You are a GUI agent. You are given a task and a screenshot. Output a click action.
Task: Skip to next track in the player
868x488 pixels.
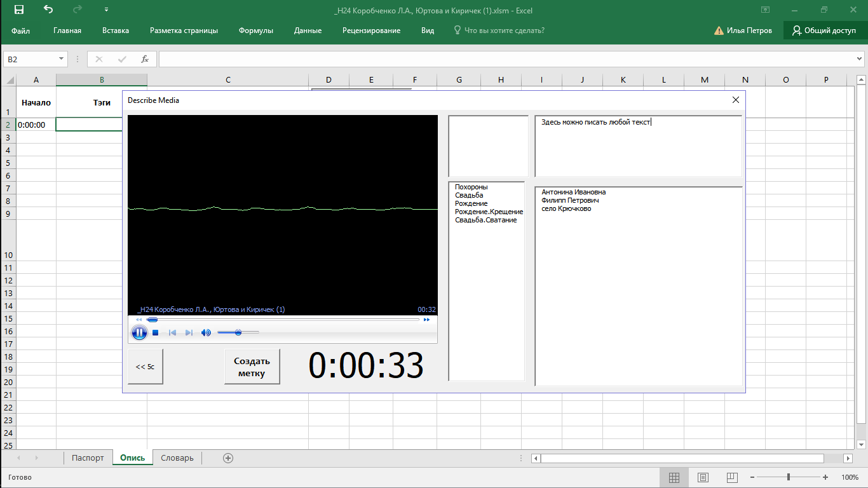(189, 332)
